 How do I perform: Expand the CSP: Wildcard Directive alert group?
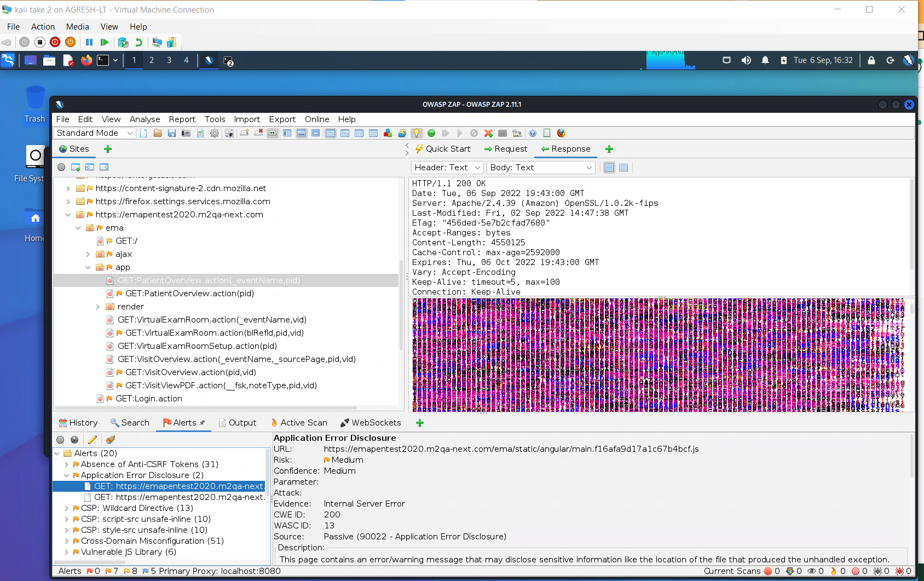pyautogui.click(x=66, y=508)
